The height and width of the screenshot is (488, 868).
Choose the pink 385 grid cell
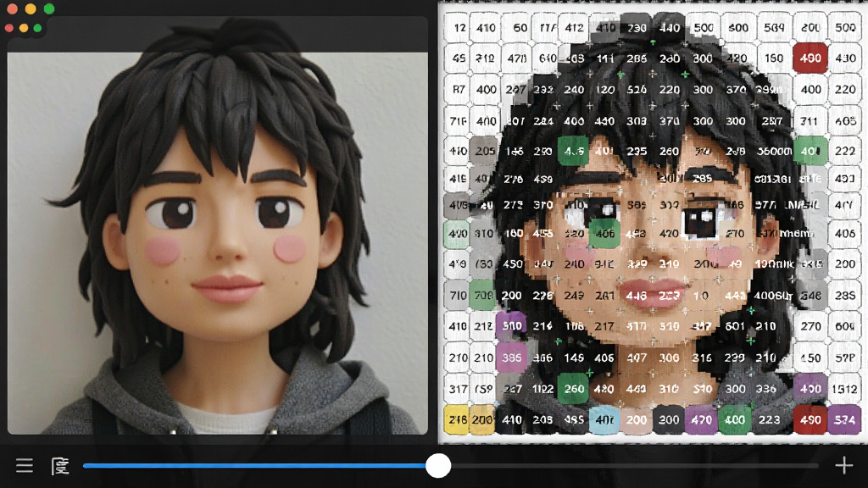(x=511, y=358)
